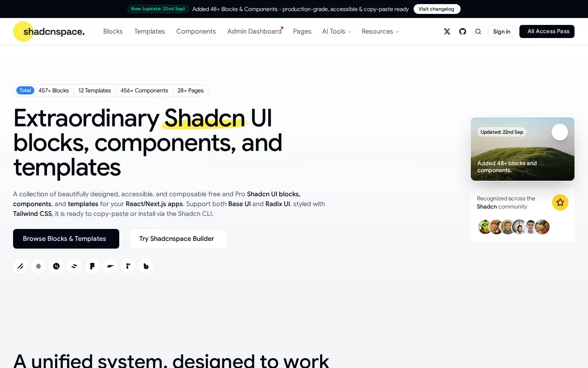Click the green orc community avatar
588x368 pixels.
point(485,227)
